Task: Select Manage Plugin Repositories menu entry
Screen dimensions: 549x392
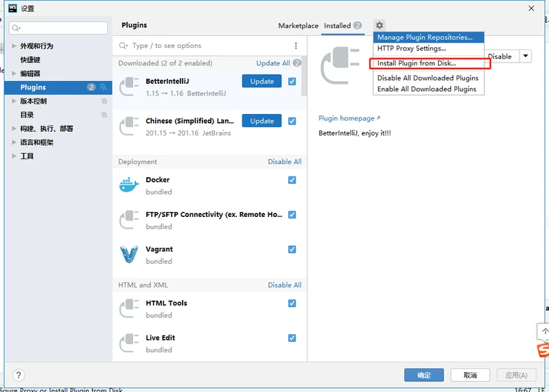Action: click(425, 37)
